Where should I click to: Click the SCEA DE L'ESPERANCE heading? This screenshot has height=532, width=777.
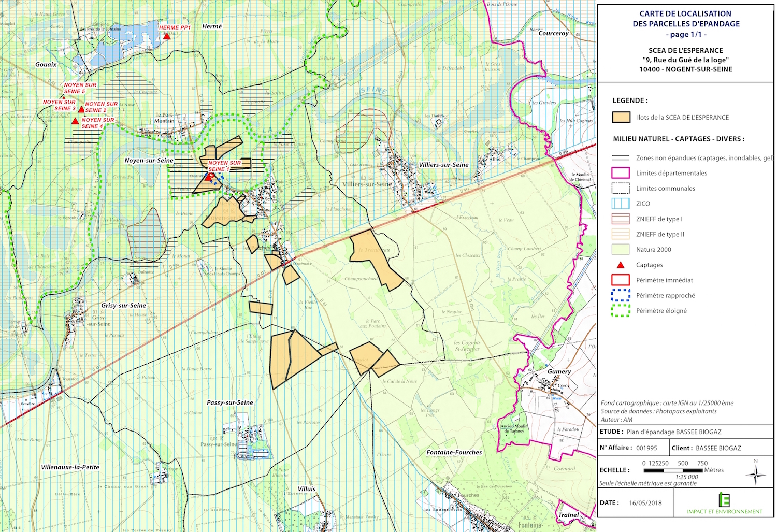[685, 50]
